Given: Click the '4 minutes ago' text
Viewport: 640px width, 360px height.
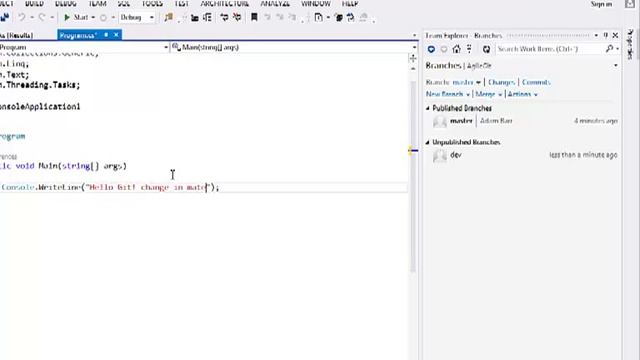Looking at the screenshot, I should [x=596, y=121].
